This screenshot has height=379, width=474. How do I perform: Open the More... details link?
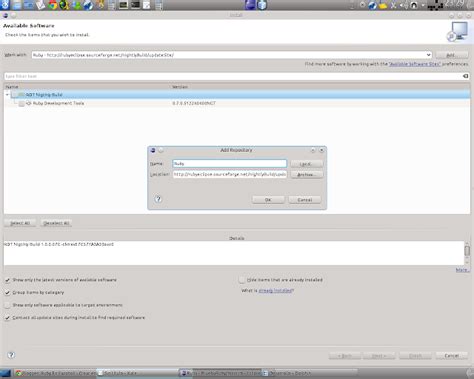tap(462, 270)
